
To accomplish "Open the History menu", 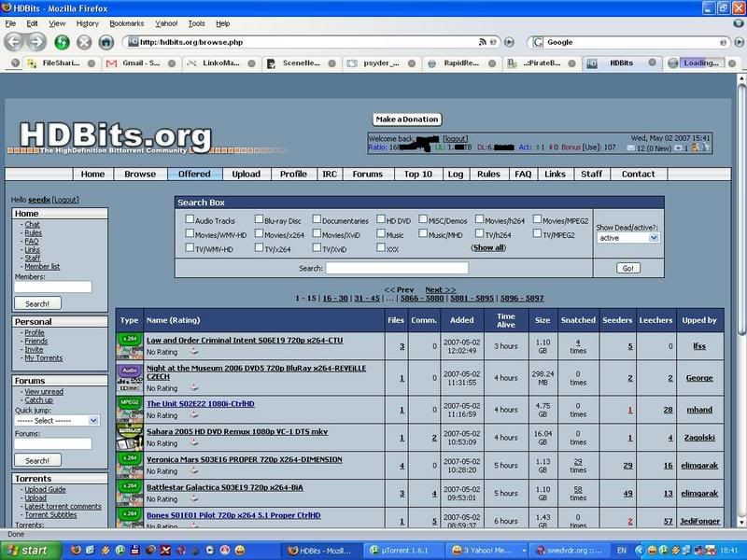I will 87,23.
